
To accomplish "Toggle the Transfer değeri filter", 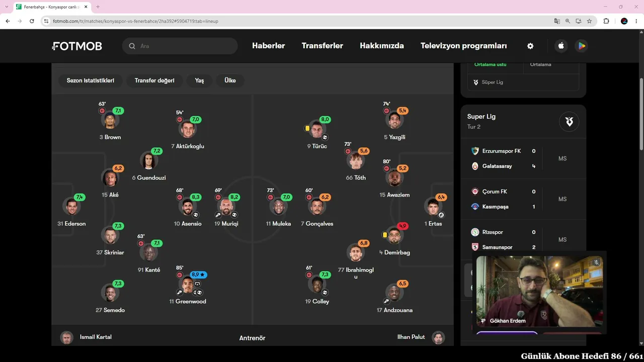I will (x=154, y=80).
